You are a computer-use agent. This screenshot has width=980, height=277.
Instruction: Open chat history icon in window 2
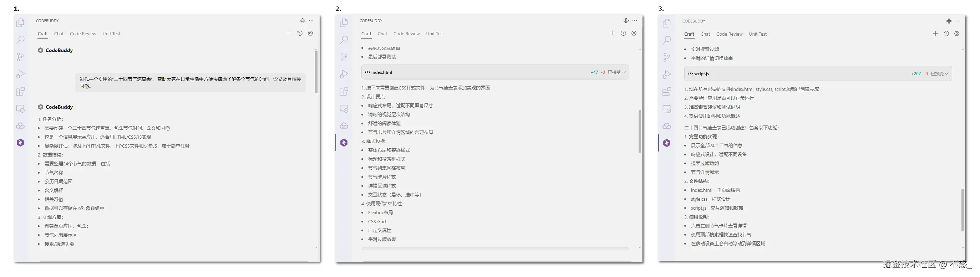[623, 34]
